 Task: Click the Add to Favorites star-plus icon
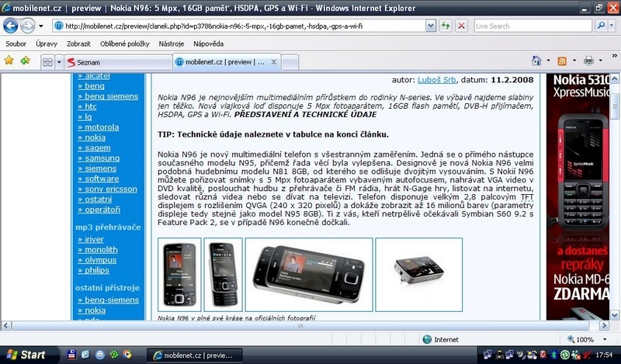point(26,61)
